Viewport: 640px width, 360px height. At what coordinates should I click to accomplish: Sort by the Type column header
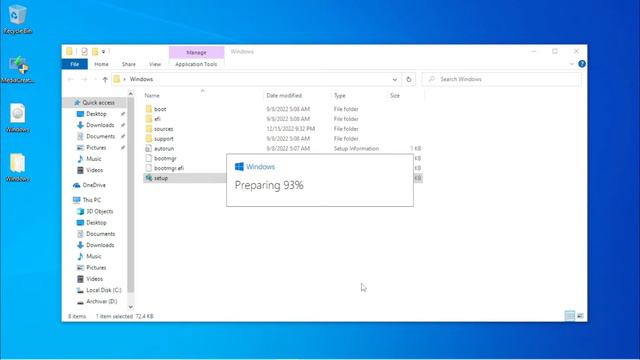340,96
